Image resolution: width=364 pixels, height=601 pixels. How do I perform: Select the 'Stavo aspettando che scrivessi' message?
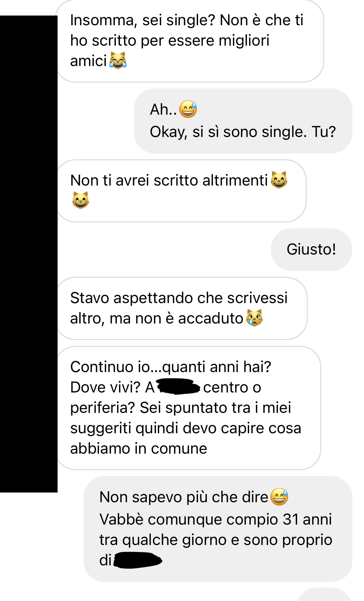click(182, 308)
